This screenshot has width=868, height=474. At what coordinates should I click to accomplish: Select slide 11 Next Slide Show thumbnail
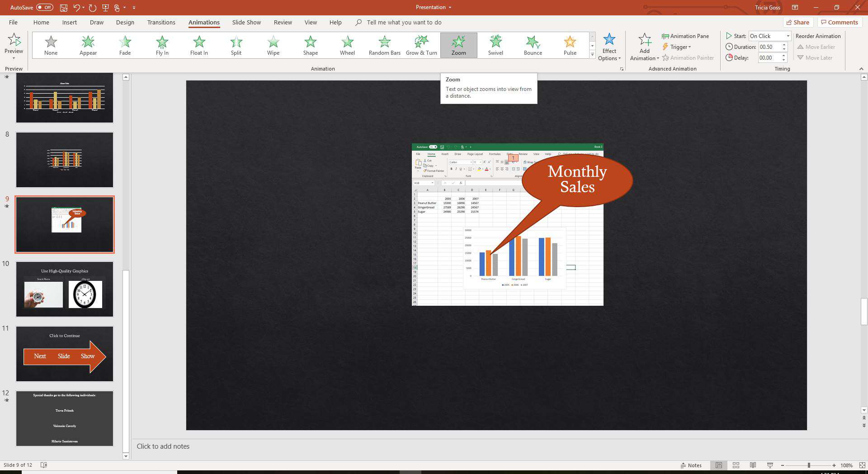(65, 354)
